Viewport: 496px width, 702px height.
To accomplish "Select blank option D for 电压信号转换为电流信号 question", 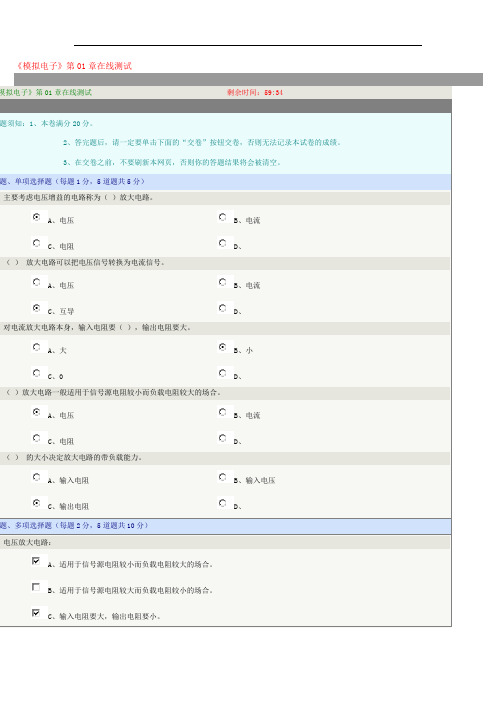I will (222, 308).
